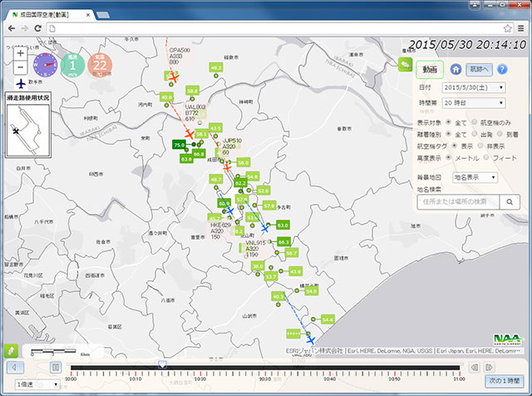Image resolution: width=532 pixels, height=396 pixels.
Task: Zoom out of the map
Action: 20,67
